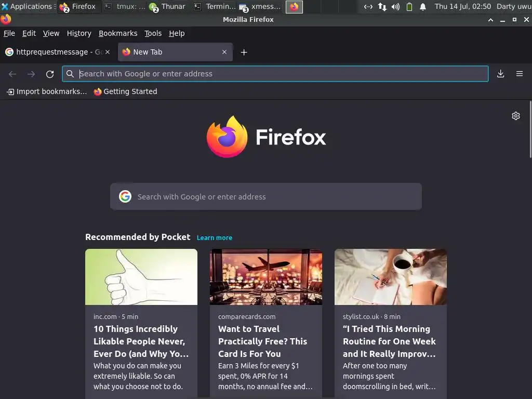
Task: Click the magnifier icon in address bar
Action: 70,74
